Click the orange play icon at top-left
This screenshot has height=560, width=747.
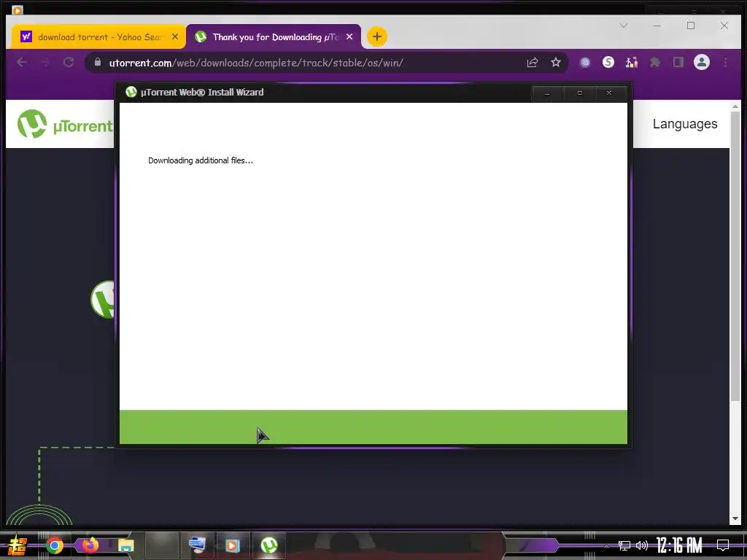(18, 9)
